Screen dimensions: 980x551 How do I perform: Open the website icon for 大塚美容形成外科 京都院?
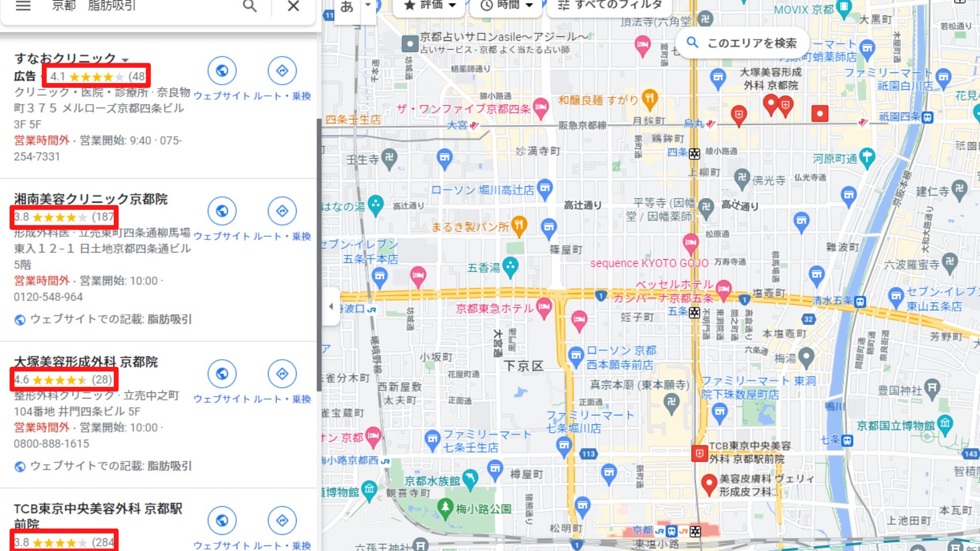pyautogui.click(x=222, y=373)
